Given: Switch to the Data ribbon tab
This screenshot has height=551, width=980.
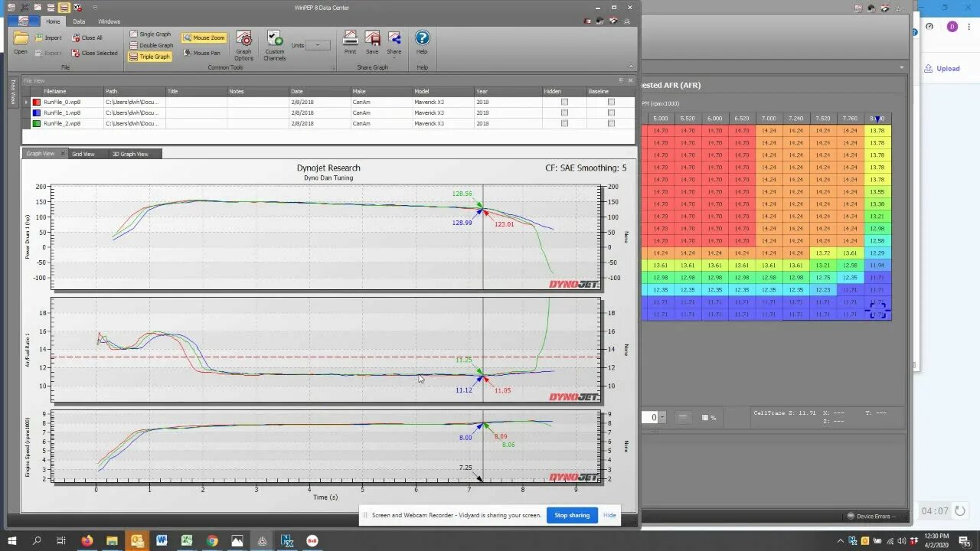Looking at the screenshot, I should [79, 21].
